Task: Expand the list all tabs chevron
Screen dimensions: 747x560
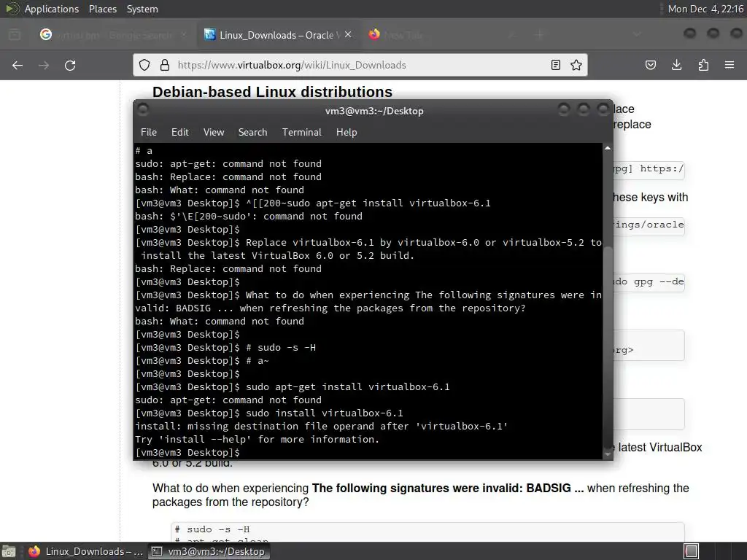Action: coord(637,35)
